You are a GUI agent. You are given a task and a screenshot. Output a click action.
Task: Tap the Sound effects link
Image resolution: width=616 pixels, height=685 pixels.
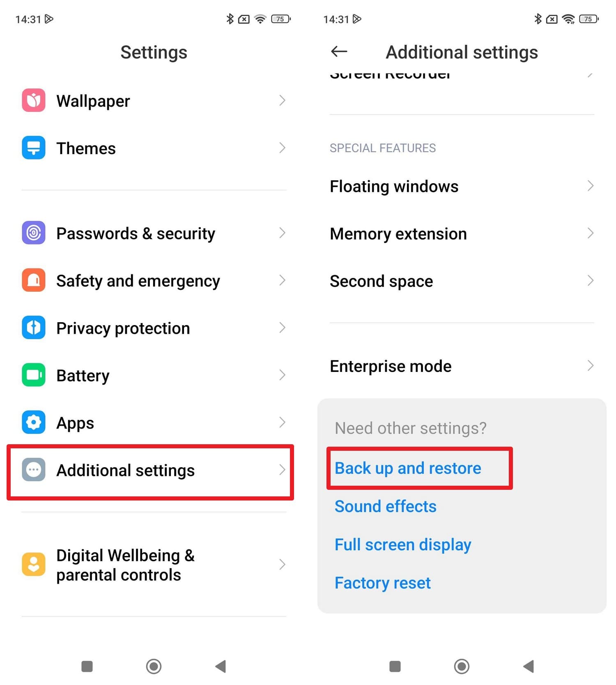coord(385,506)
